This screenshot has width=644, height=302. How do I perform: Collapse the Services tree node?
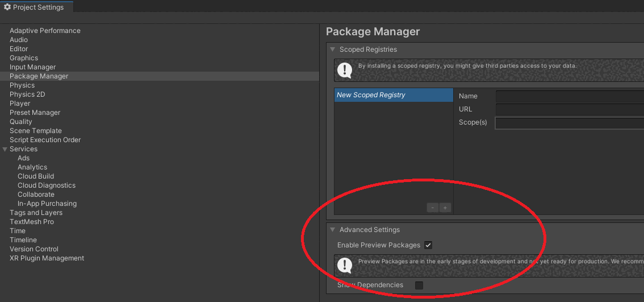[5, 149]
